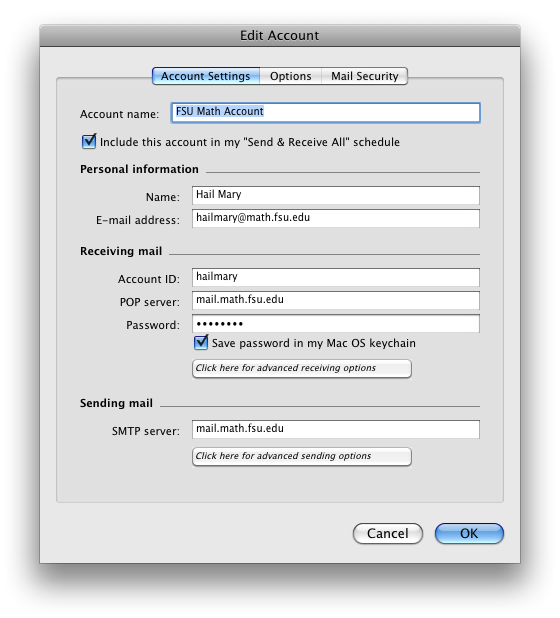560x618 pixels.
Task: Click the SMTP server text field
Action: (x=336, y=429)
